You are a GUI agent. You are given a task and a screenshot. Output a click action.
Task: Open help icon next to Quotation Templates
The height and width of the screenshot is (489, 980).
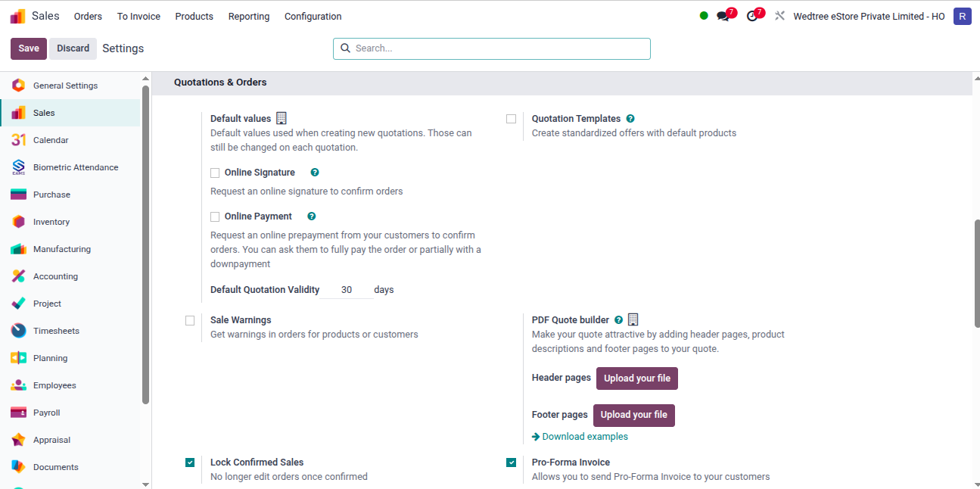[630, 119]
